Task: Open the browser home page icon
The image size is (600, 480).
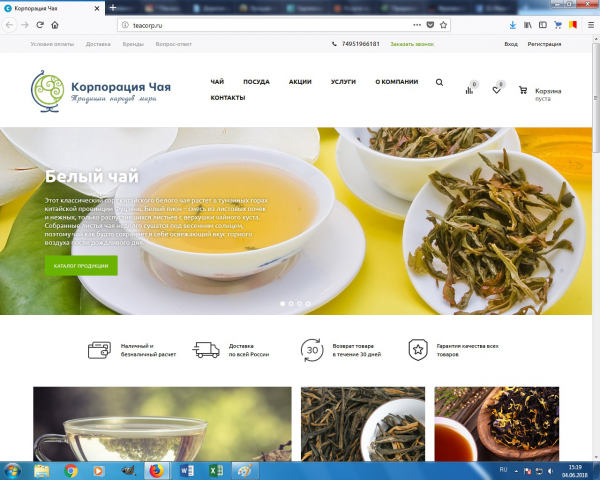Action: click(55, 25)
